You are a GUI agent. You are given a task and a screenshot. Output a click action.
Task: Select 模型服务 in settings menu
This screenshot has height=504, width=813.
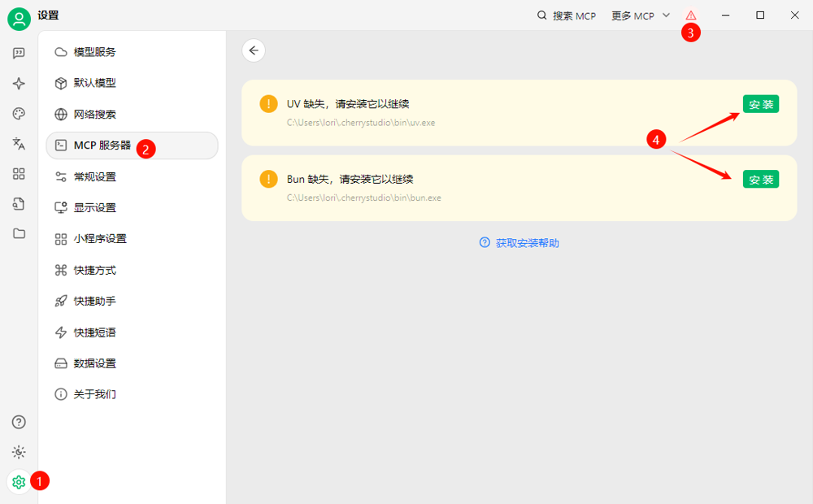point(94,52)
